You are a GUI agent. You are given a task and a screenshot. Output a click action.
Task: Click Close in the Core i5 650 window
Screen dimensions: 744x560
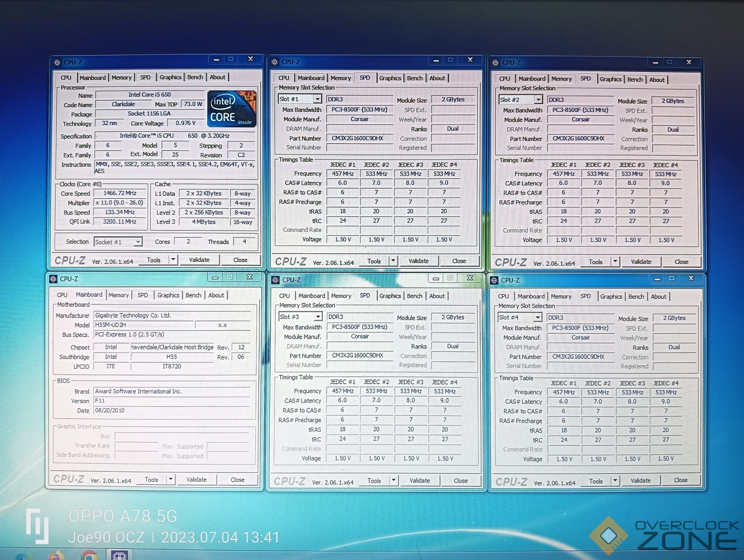coord(240,260)
